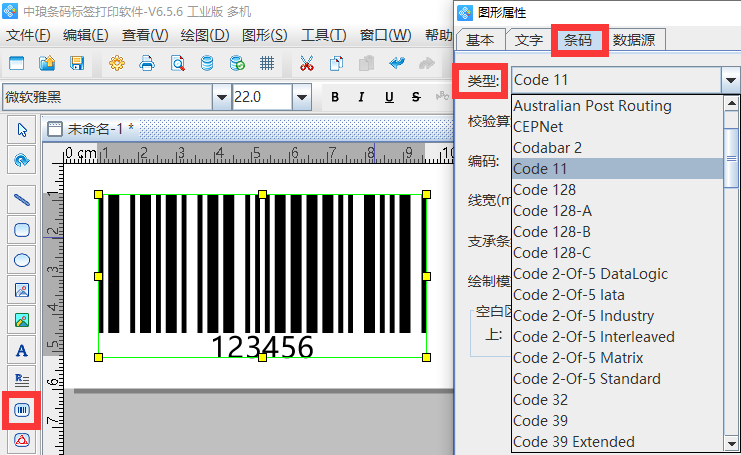Open the font name dropdown
741x455 pixels.
click(221, 97)
